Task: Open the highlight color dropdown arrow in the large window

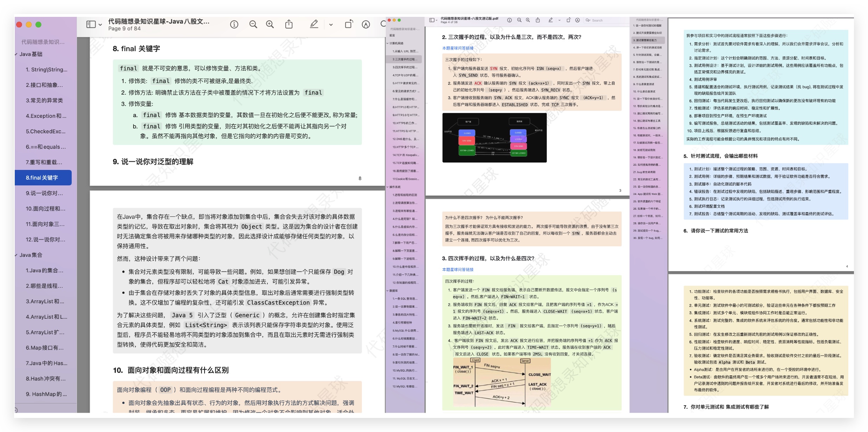Action: (331, 25)
